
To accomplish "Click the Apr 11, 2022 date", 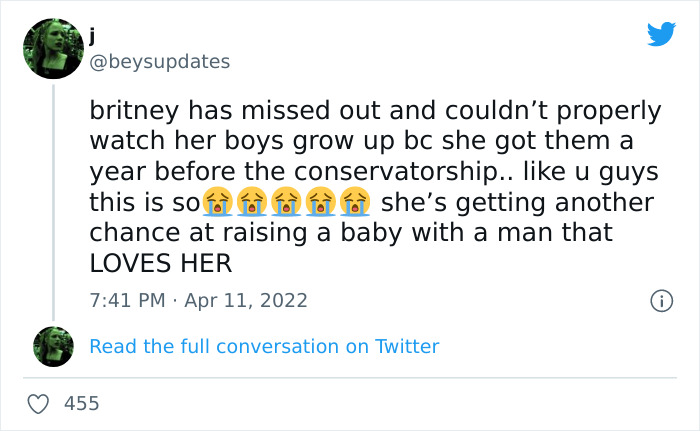I will [245, 300].
